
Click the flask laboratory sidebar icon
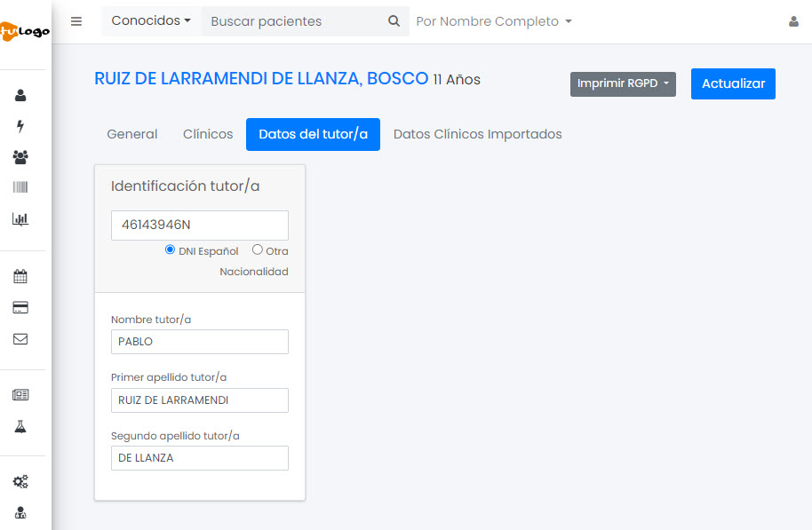pos(20,426)
